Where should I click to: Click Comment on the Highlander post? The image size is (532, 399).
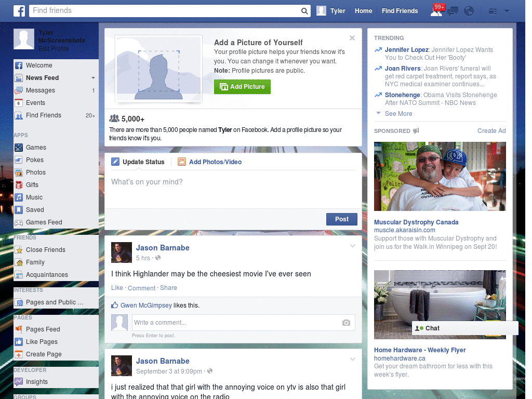click(141, 288)
